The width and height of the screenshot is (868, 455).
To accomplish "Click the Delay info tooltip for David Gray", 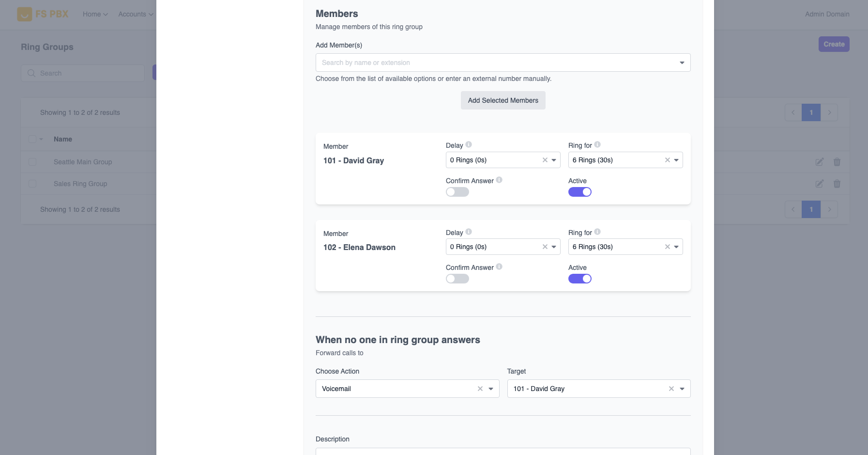I will [468, 144].
